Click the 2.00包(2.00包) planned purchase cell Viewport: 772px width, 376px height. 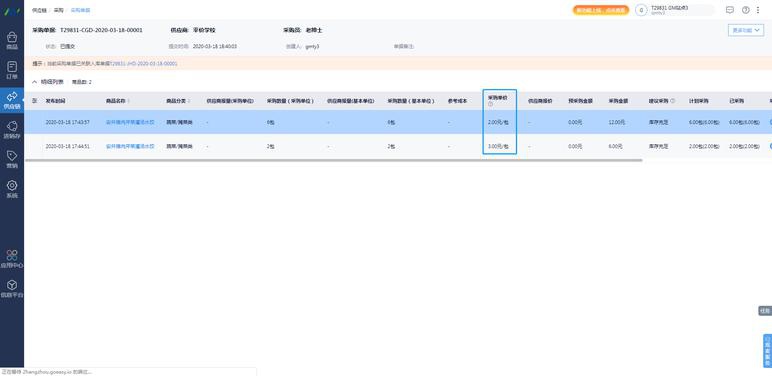(704, 147)
